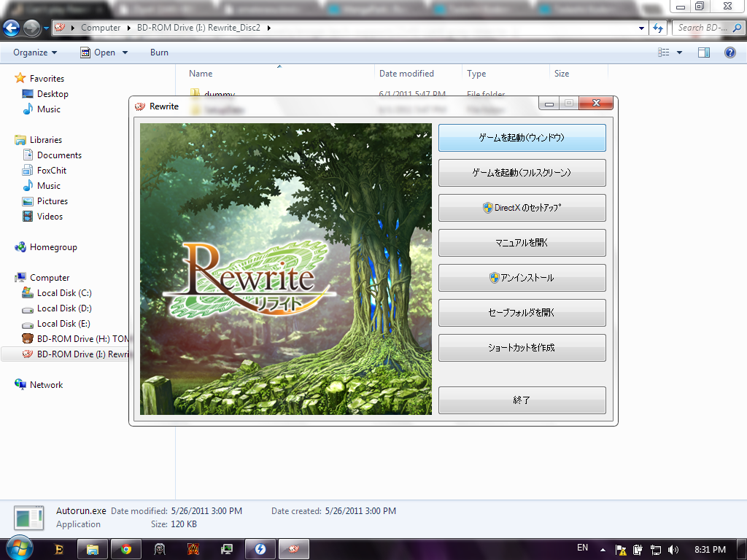This screenshot has width=747, height=560.
Task: Click the Windows Start orb
Action: point(18,548)
